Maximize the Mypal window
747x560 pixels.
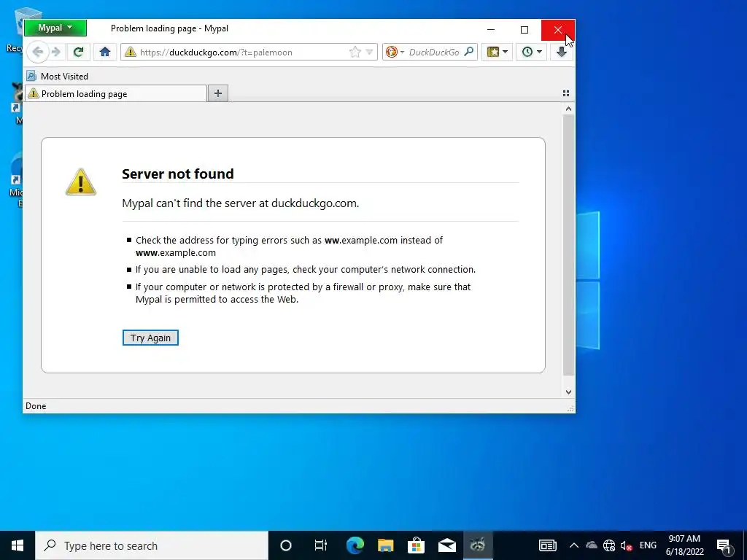click(525, 29)
